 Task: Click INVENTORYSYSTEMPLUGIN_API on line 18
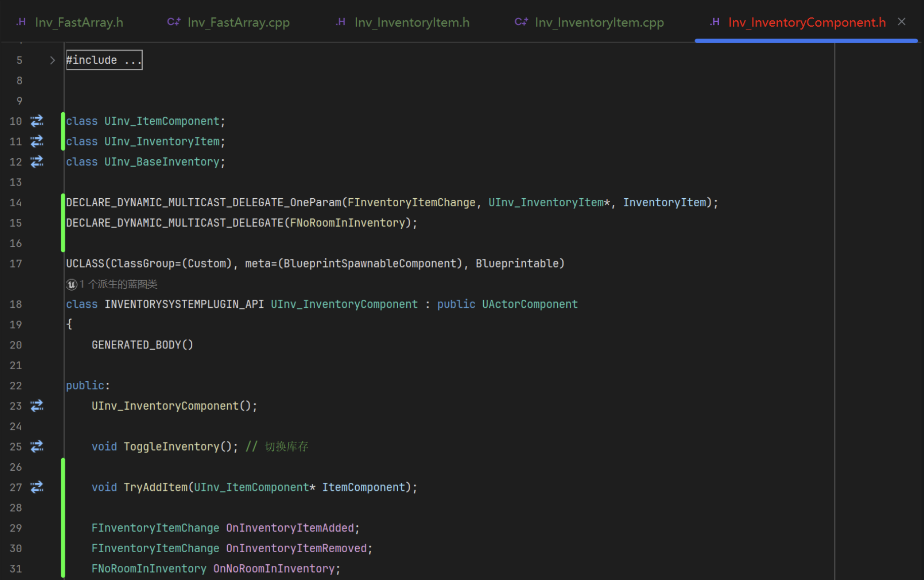[184, 304]
